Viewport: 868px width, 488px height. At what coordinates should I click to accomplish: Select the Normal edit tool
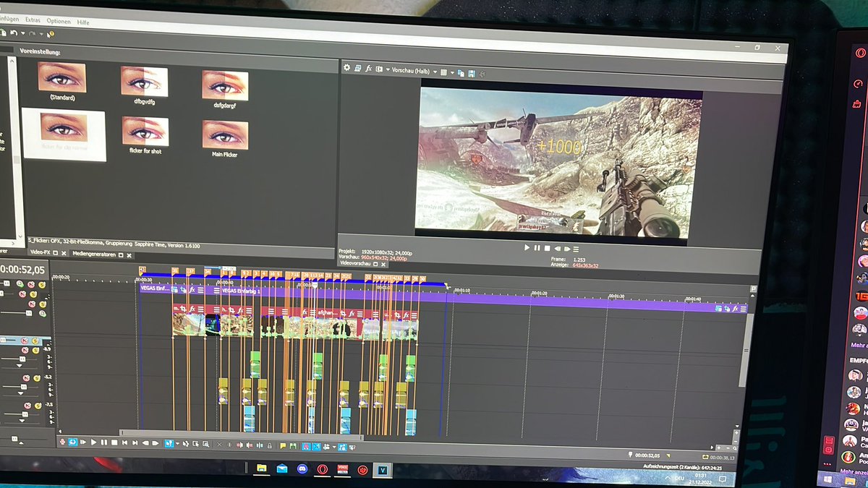169,442
